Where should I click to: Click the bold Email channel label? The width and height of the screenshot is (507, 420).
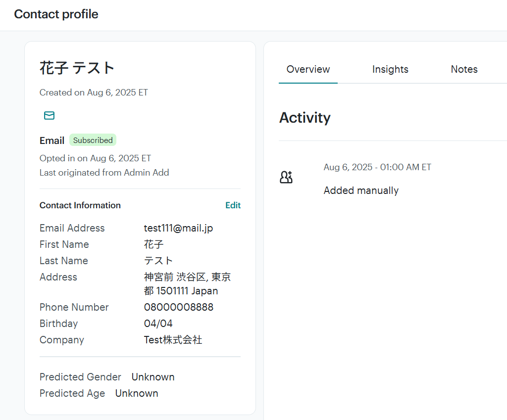[x=51, y=140]
